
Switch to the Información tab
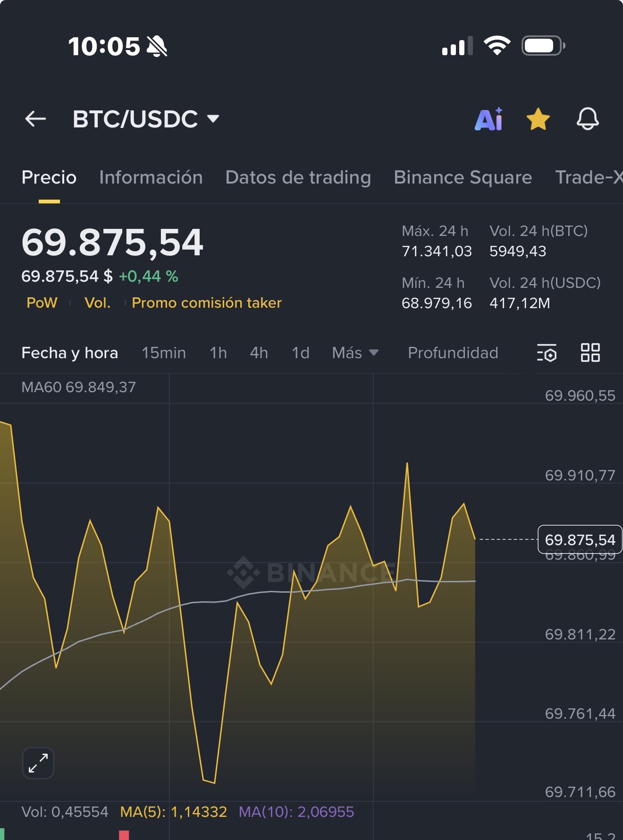click(151, 177)
